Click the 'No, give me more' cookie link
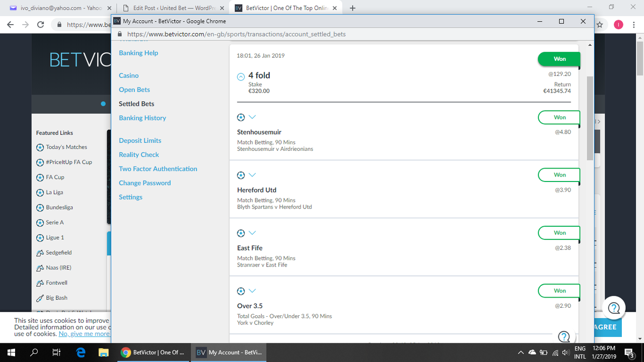This screenshot has height=362, width=644. (x=84, y=334)
